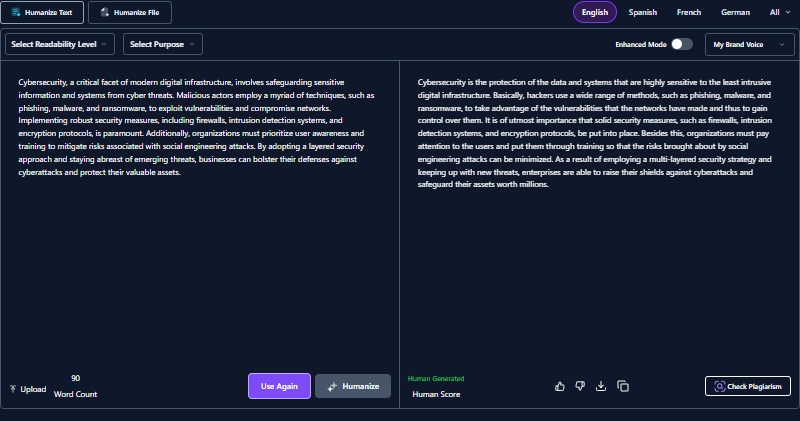
Task: Toggle the Enhanced Mode switch
Action: coord(681,44)
